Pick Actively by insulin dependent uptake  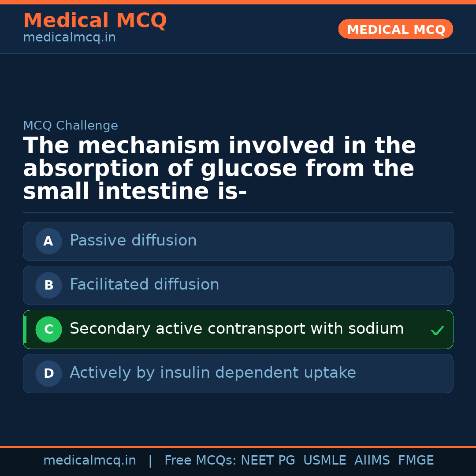point(213,373)
